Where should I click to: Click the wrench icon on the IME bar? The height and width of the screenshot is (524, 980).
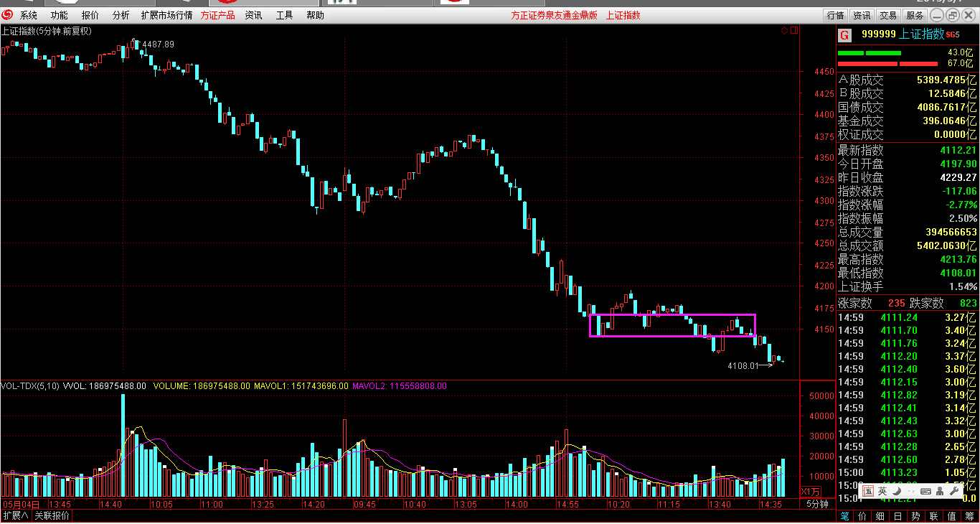(953, 491)
